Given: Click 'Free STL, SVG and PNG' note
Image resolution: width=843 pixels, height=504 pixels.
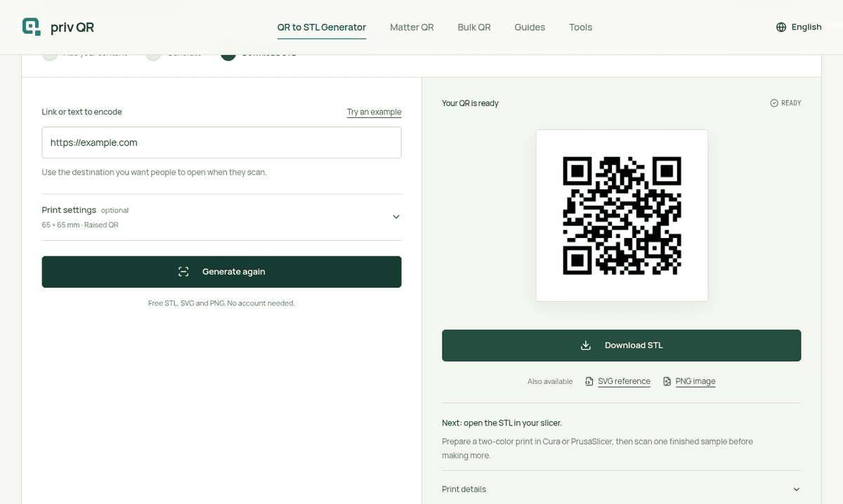Looking at the screenshot, I should (221, 303).
